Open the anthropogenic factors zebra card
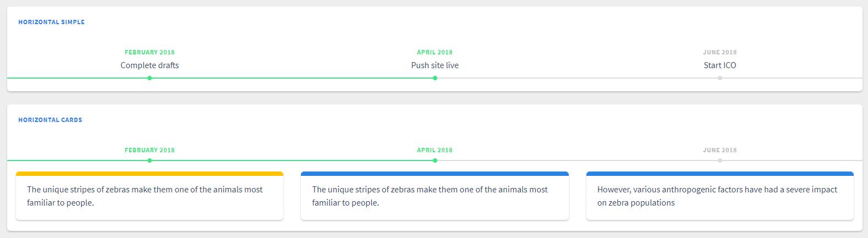The height and width of the screenshot is (238, 868). click(720, 196)
